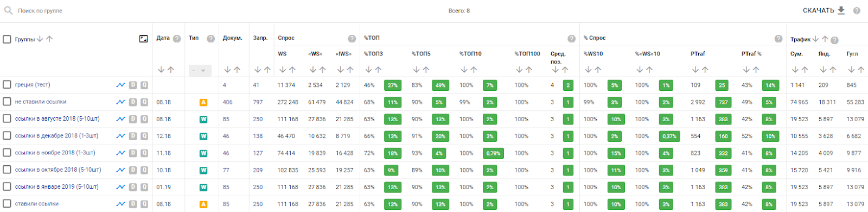
Task: Open help icon beside Дата column
Action: pos(177,39)
